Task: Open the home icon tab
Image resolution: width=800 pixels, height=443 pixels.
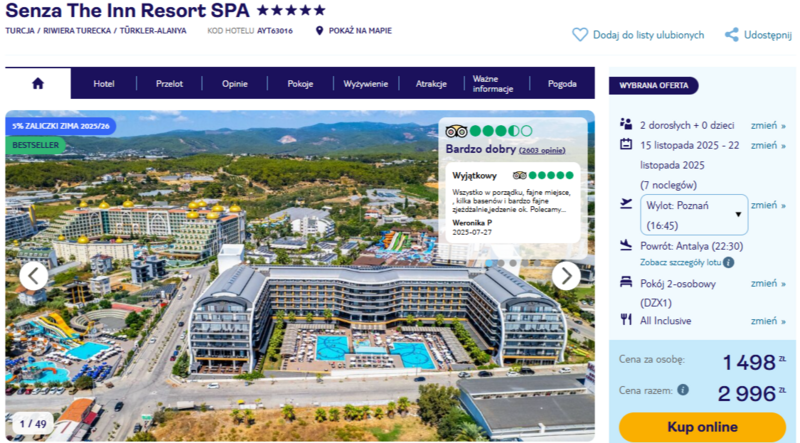Action: coord(38,83)
